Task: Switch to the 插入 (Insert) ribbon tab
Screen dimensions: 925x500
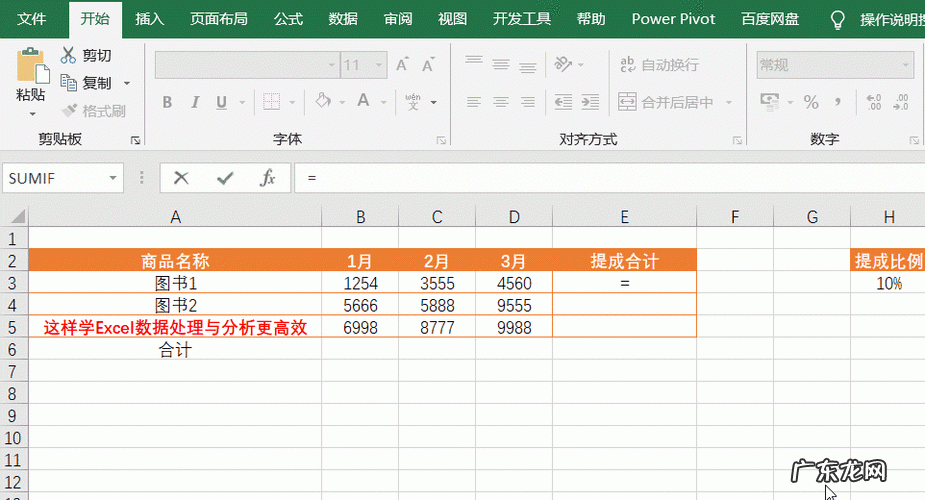Action: pyautogui.click(x=150, y=19)
